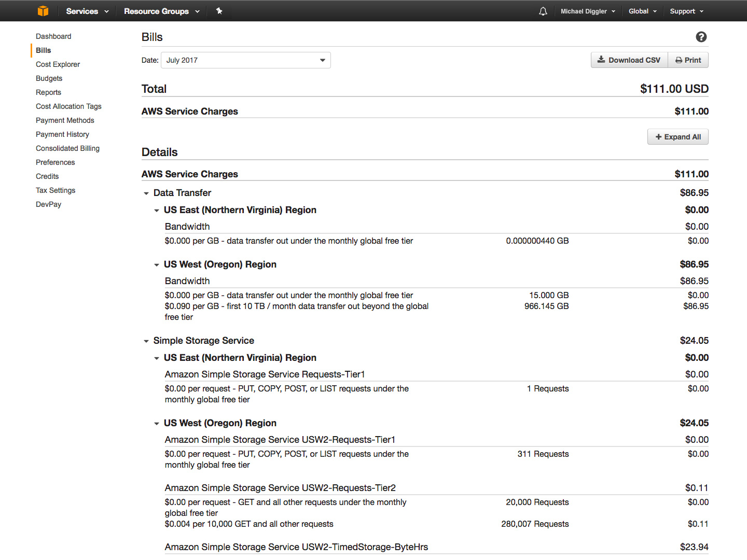Click the Expand All button
Viewport: 747px width, 560px height.
click(x=678, y=137)
